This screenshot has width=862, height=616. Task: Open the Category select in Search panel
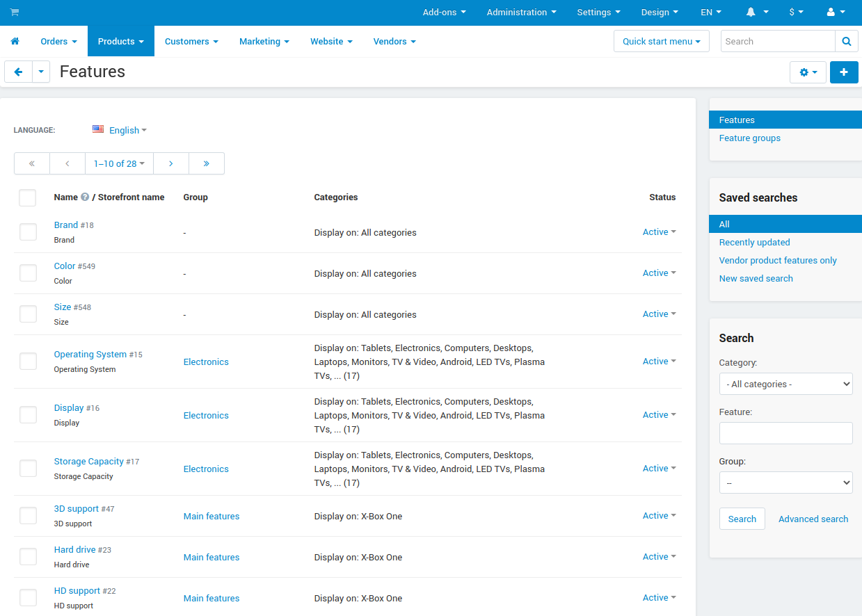pyautogui.click(x=785, y=384)
